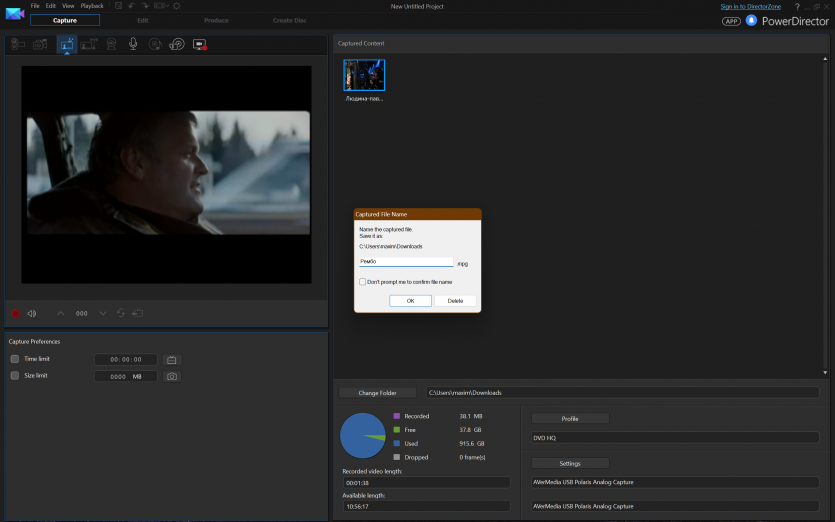Open the File menu
The width and height of the screenshot is (835, 522).
pyautogui.click(x=35, y=6)
